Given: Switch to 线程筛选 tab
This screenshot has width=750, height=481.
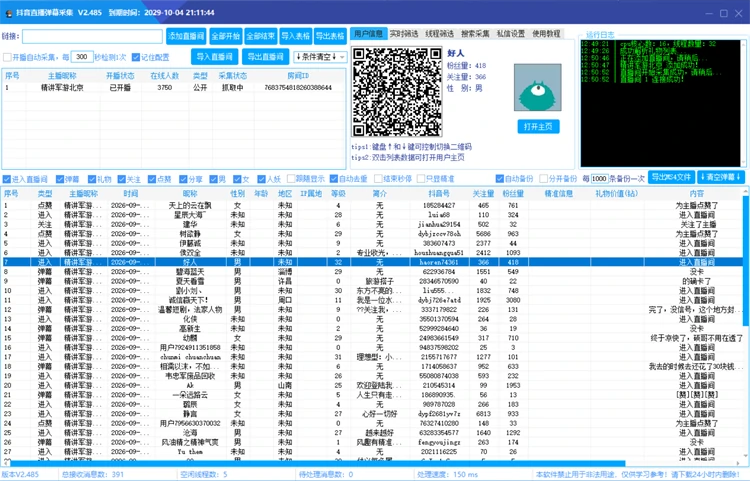Looking at the screenshot, I should (440, 33).
